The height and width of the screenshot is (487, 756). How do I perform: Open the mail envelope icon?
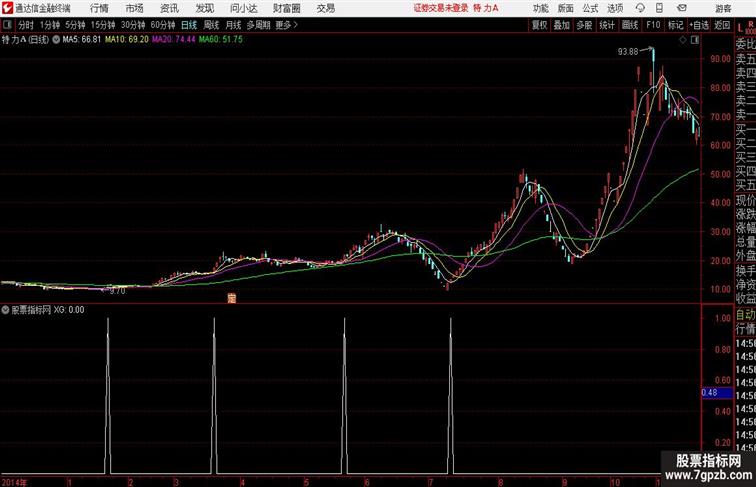coord(682,8)
